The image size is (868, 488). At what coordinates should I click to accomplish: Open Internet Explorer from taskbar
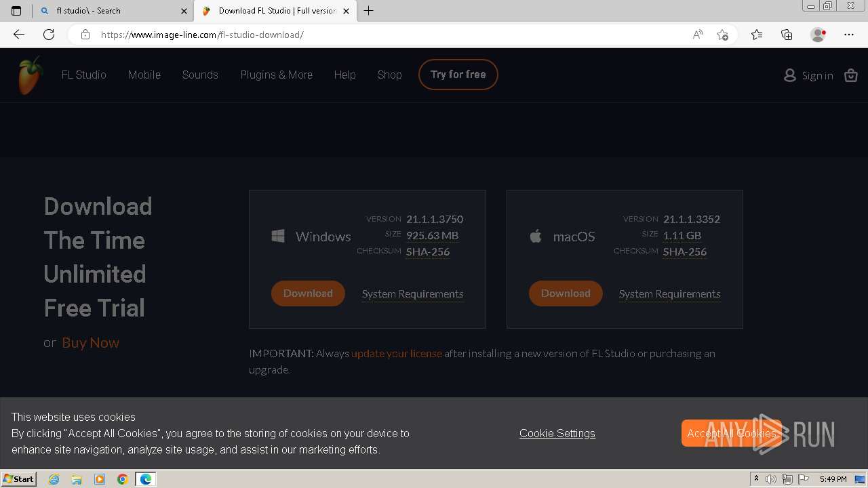point(54,479)
